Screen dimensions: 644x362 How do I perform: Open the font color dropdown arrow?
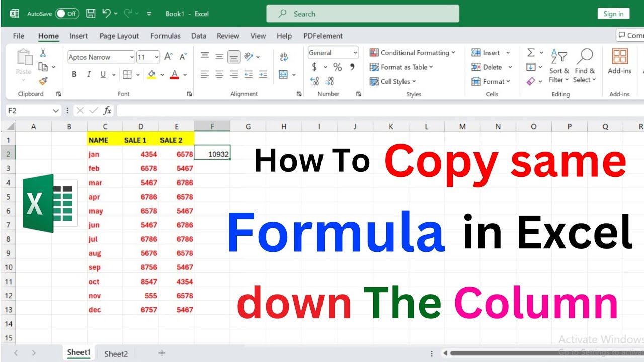pos(185,75)
